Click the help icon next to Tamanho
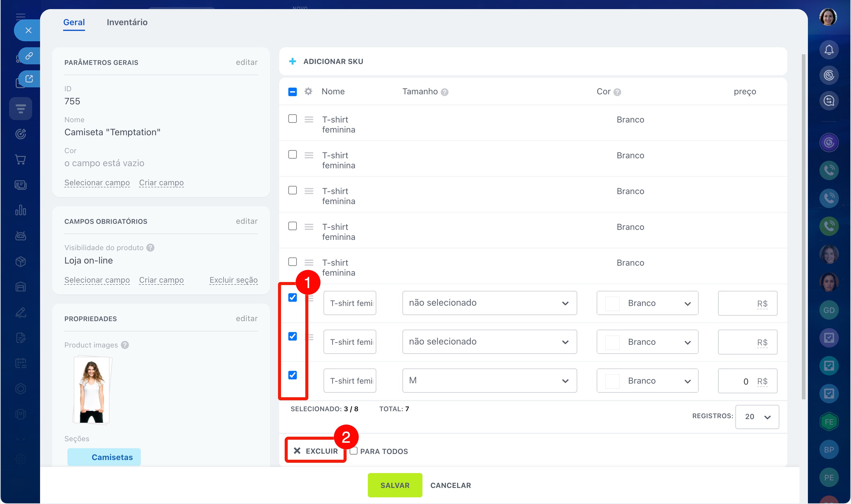The width and height of the screenshot is (851, 504). [x=444, y=92]
